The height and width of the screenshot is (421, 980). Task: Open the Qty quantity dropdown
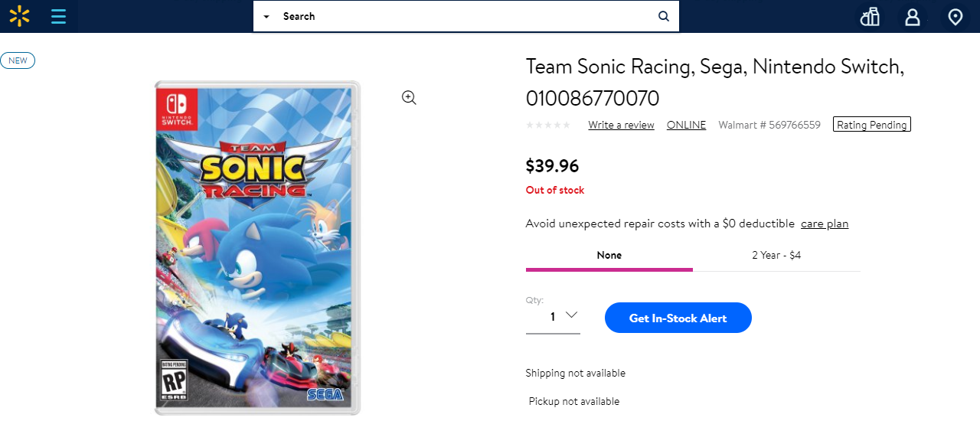pos(553,316)
